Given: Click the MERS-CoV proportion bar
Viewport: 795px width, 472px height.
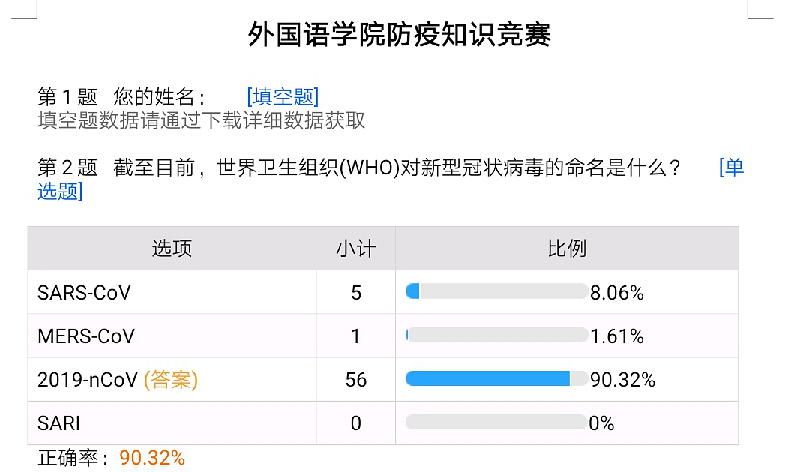Looking at the screenshot, I should (x=496, y=336).
